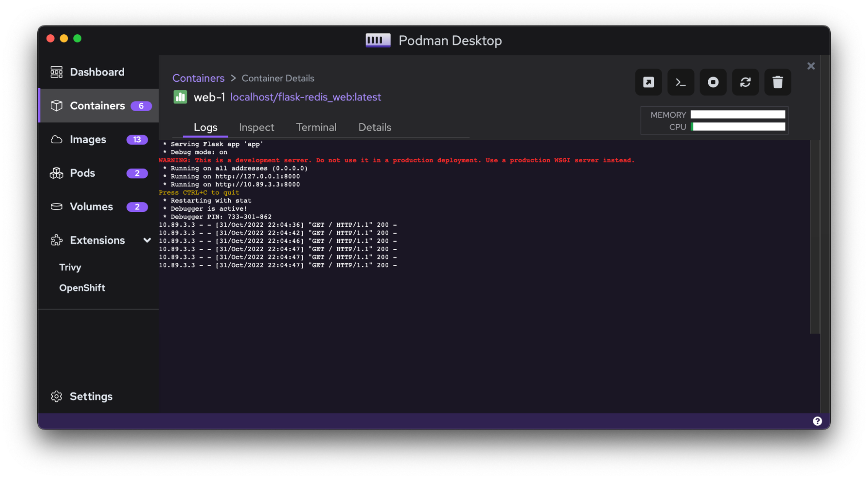This screenshot has width=868, height=479.
Task: Click 'Debug mode: on' log line
Action: point(195,152)
